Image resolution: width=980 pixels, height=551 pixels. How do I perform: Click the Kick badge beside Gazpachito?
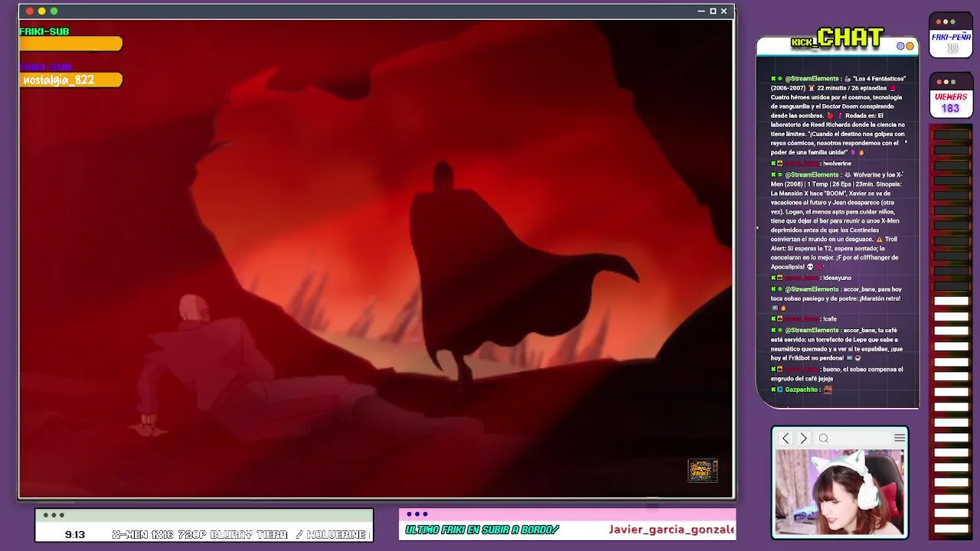pos(773,390)
